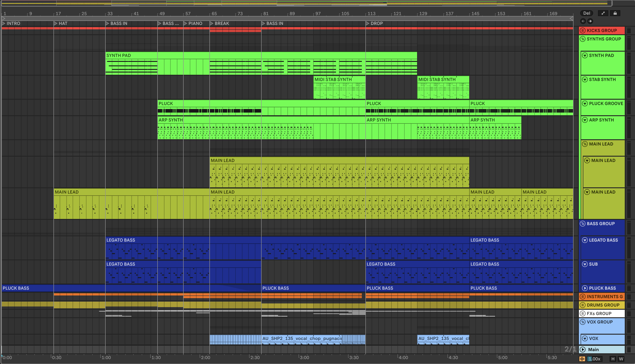The height and width of the screenshot is (364, 635).
Task: Click the Del locator button
Action: point(586,13)
